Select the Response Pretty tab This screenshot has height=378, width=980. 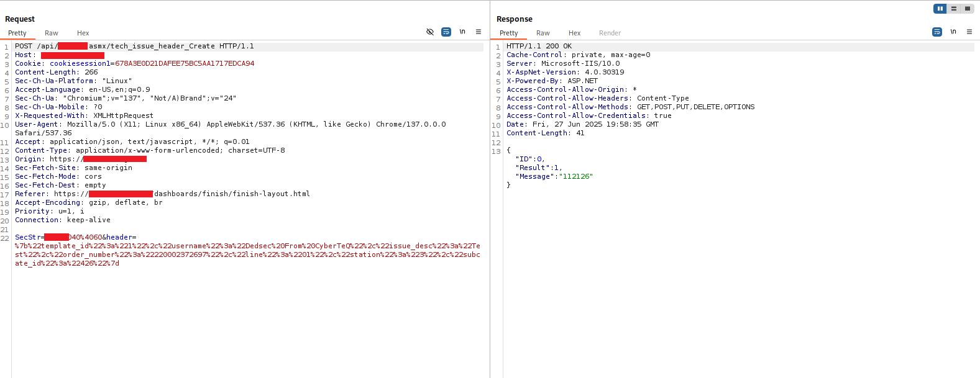pos(509,33)
